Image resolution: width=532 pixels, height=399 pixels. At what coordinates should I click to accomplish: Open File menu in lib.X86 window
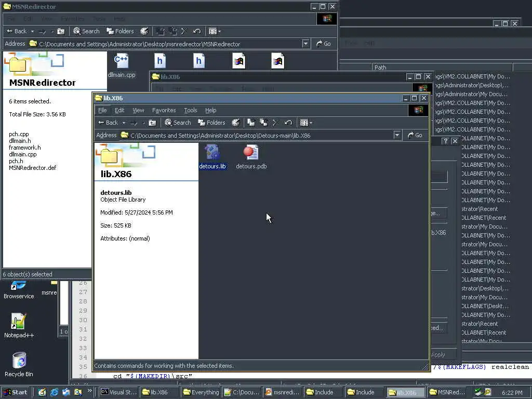click(102, 110)
